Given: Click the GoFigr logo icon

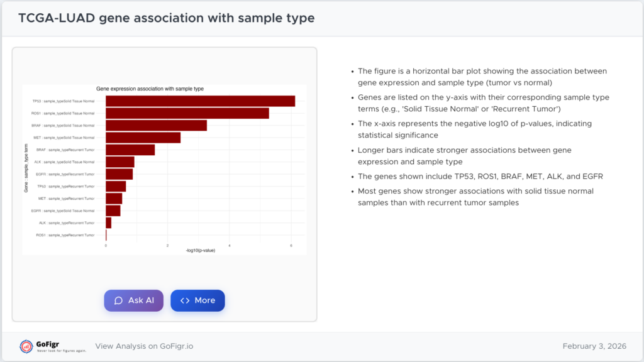Looking at the screenshot, I should (26, 346).
